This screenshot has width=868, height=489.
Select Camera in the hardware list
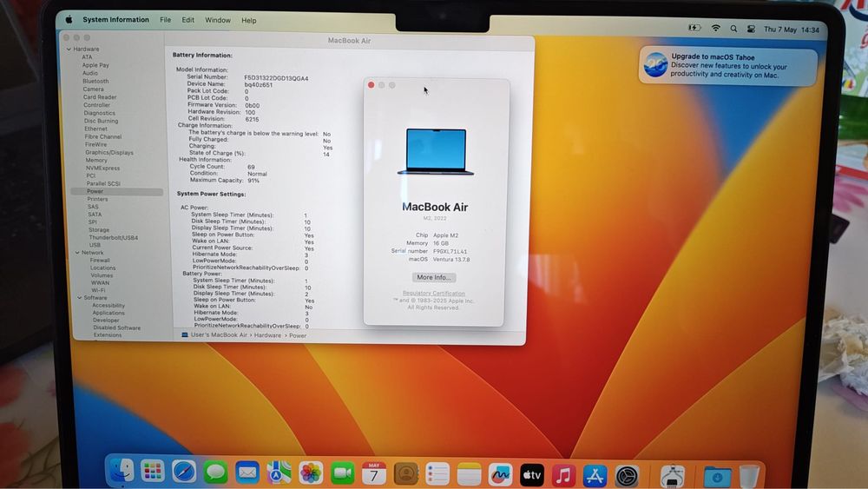point(93,89)
